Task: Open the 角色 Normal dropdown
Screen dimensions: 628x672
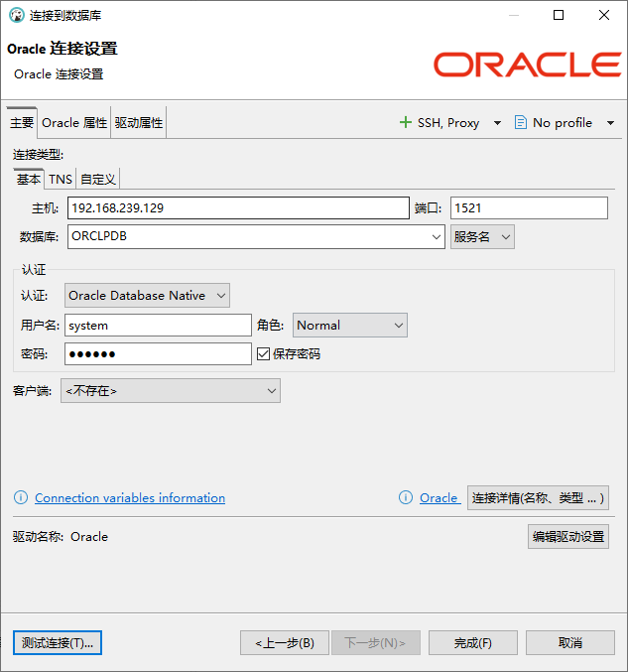Action: click(x=349, y=326)
